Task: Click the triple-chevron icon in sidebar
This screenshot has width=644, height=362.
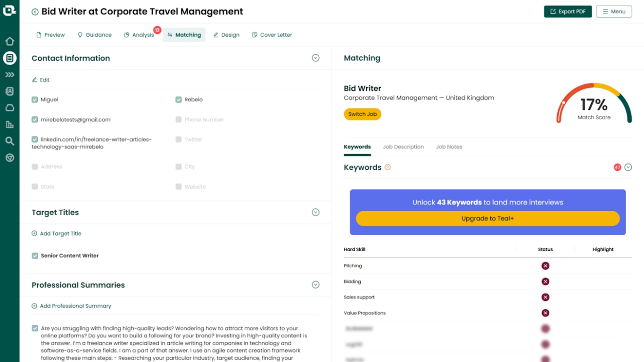Action: point(9,75)
